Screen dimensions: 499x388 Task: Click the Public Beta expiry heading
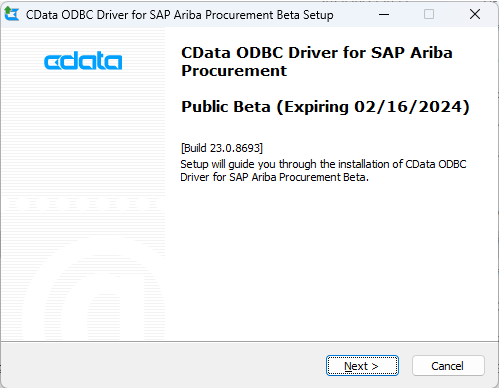tap(325, 107)
